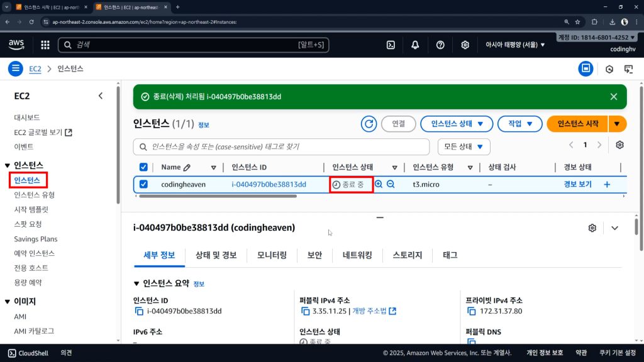Switch to the 상태 및 경보 tab
Screen dimensions: 644x362
216,255
